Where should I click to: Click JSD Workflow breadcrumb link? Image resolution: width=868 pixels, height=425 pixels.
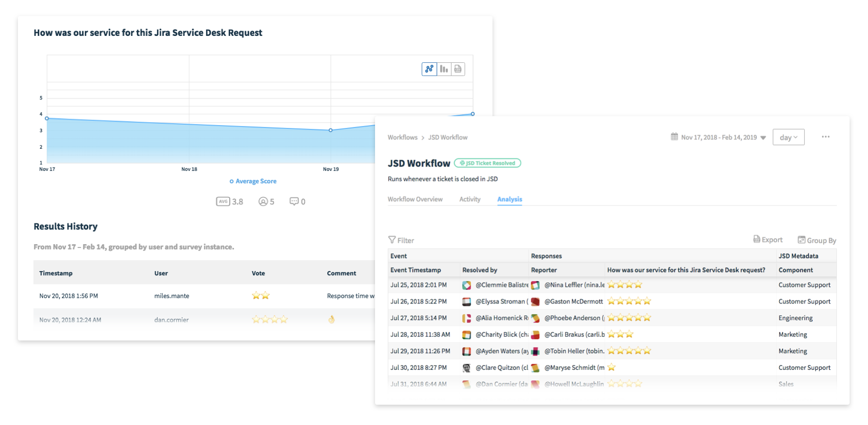tap(448, 137)
